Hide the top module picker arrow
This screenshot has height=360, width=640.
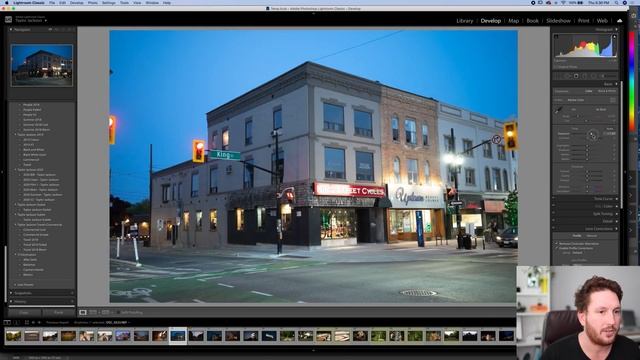click(313, 13)
